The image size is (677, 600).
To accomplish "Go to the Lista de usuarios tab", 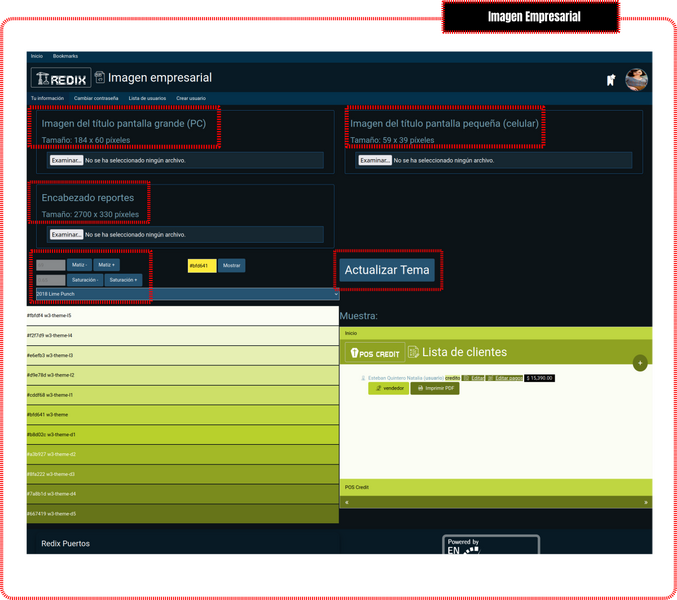I will [x=147, y=98].
